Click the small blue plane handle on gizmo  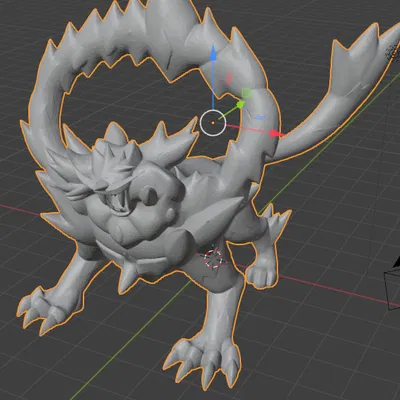pyautogui.click(x=261, y=118)
